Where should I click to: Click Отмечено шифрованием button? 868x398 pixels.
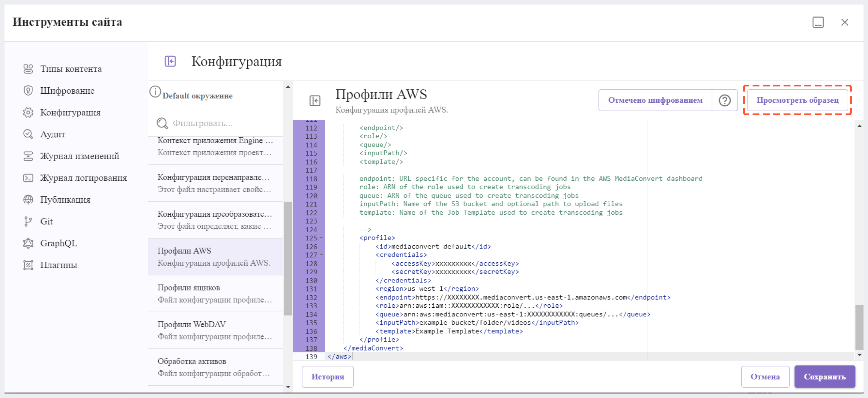click(x=655, y=100)
